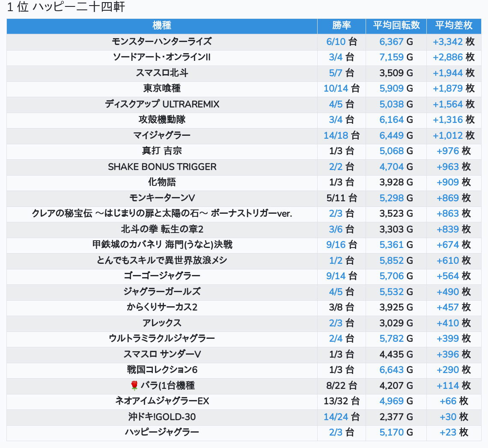Viewport: 488px width, 448px height.
Task: Click the 1位 ハッピー二十四軒 heading
Action: pyautogui.click(x=65, y=7)
